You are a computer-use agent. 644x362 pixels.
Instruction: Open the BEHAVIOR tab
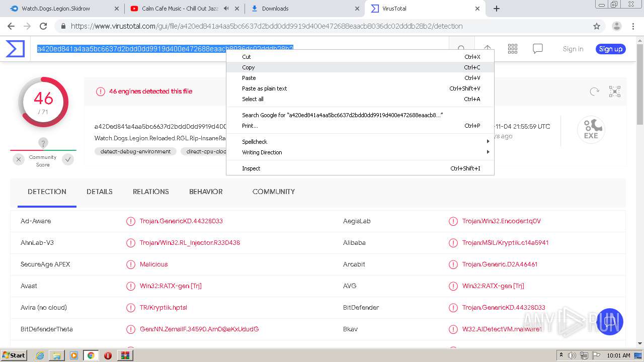[206, 192]
